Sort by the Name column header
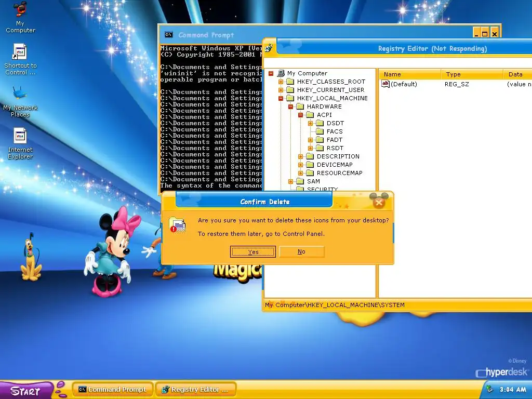532x399 pixels. pyautogui.click(x=410, y=74)
